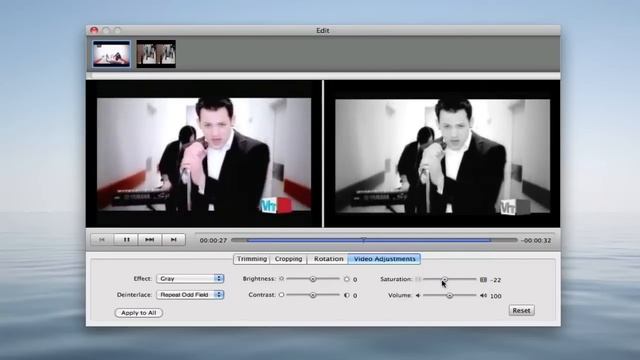Viewport: 640px width, 360px height.
Task: Click the low saturation icon
Action: (x=418, y=279)
